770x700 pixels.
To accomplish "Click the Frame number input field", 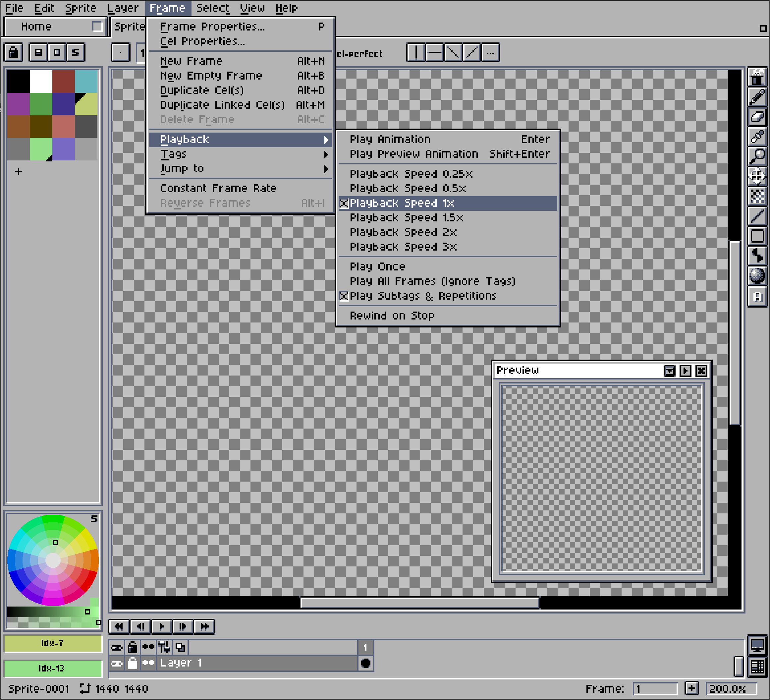I will point(655,689).
